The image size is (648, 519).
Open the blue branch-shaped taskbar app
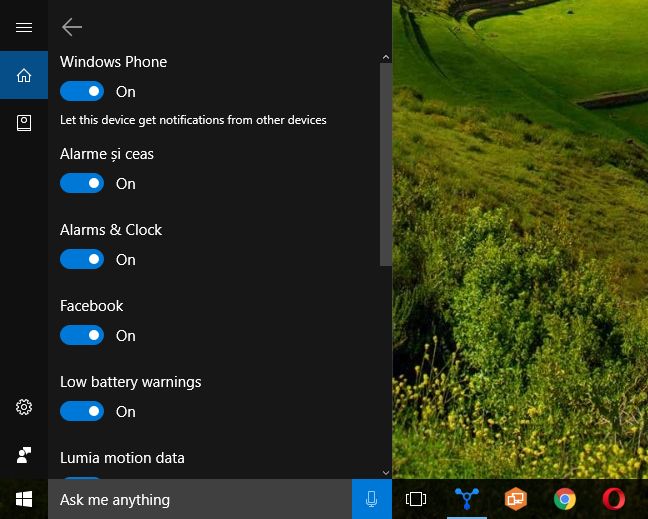(467, 498)
